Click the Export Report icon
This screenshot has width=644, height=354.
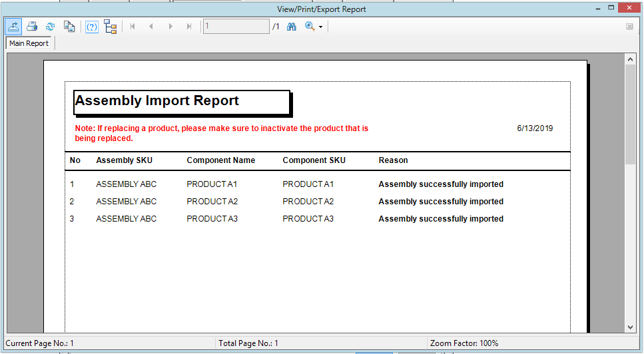click(13, 27)
